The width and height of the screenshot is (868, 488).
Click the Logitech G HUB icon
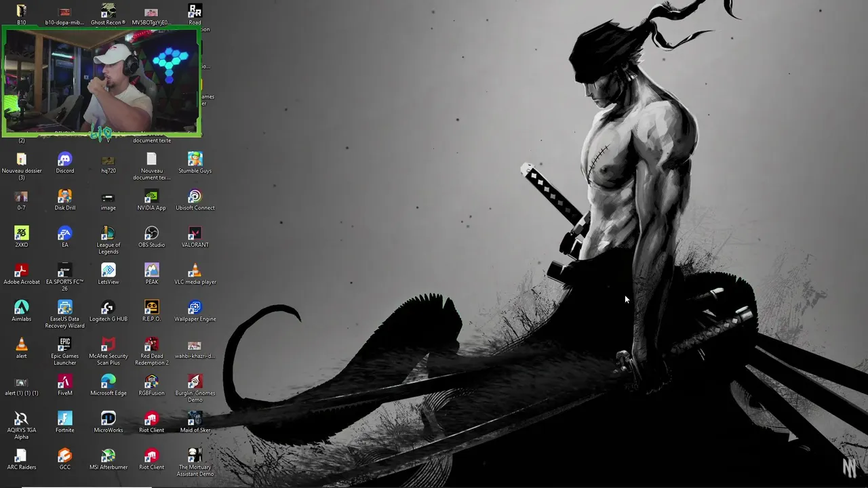108,307
